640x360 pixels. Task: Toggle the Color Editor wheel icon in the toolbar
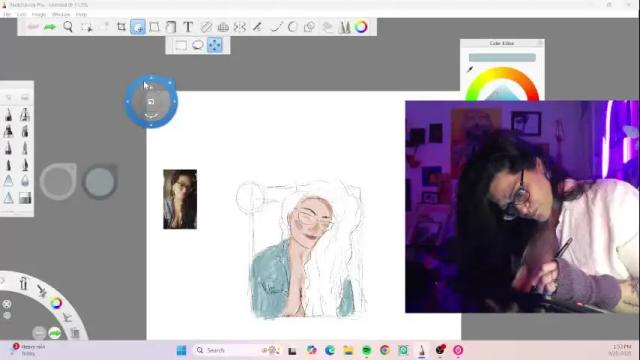tap(361, 27)
